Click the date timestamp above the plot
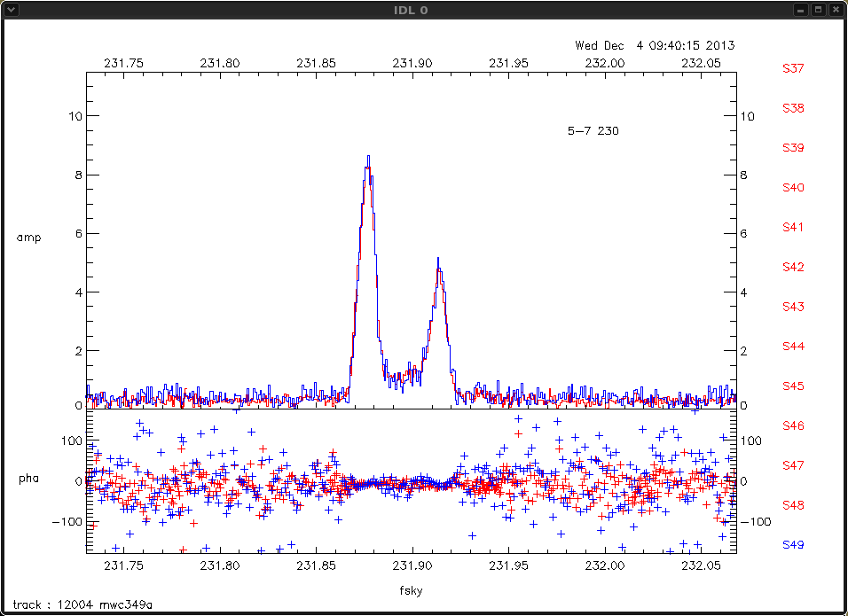This screenshot has height=616, width=848. tap(654, 45)
